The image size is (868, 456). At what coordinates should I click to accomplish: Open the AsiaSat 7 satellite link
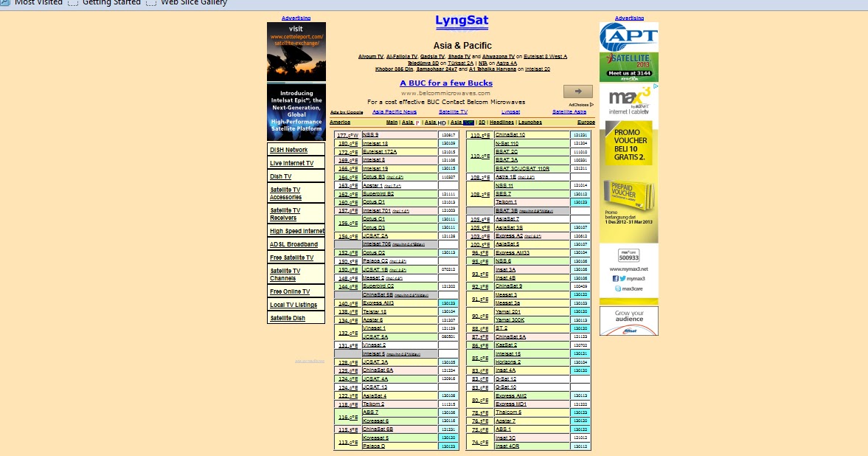click(507, 219)
